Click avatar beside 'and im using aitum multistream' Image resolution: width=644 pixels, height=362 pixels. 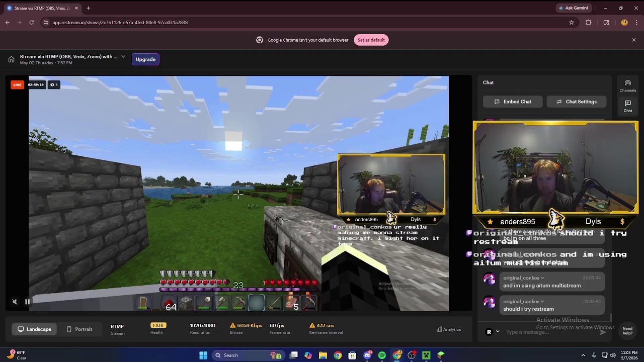click(x=489, y=279)
